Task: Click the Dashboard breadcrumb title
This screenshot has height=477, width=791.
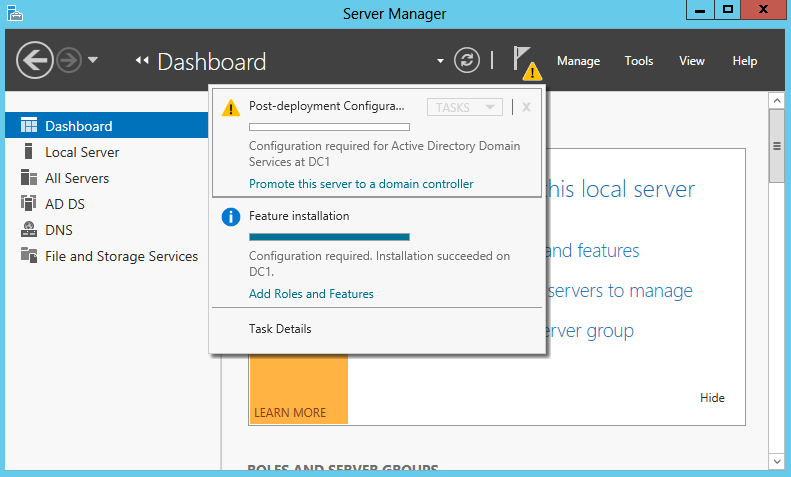Action: pos(212,62)
